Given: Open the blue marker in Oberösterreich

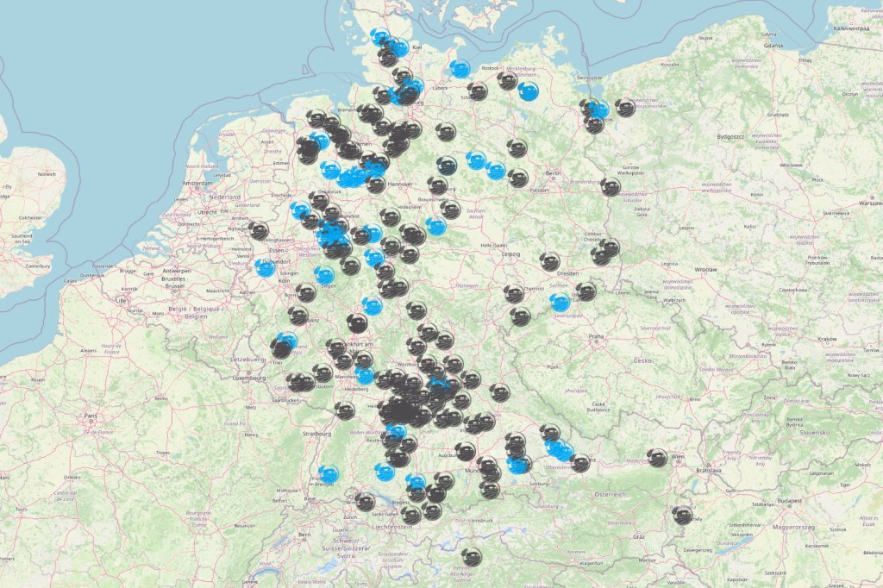Looking at the screenshot, I should tap(559, 449).
